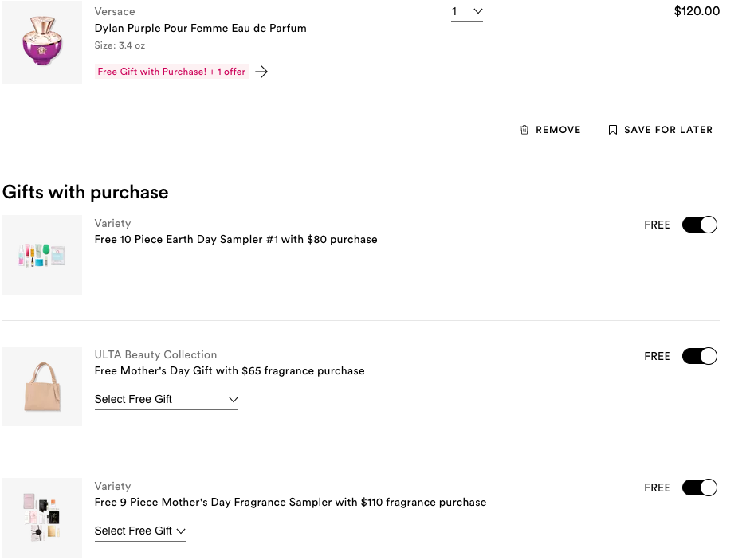Image resolution: width=746 pixels, height=560 pixels.
Task: Toggle the 9 Piece Fragrance Sampler off
Action: pyautogui.click(x=699, y=488)
